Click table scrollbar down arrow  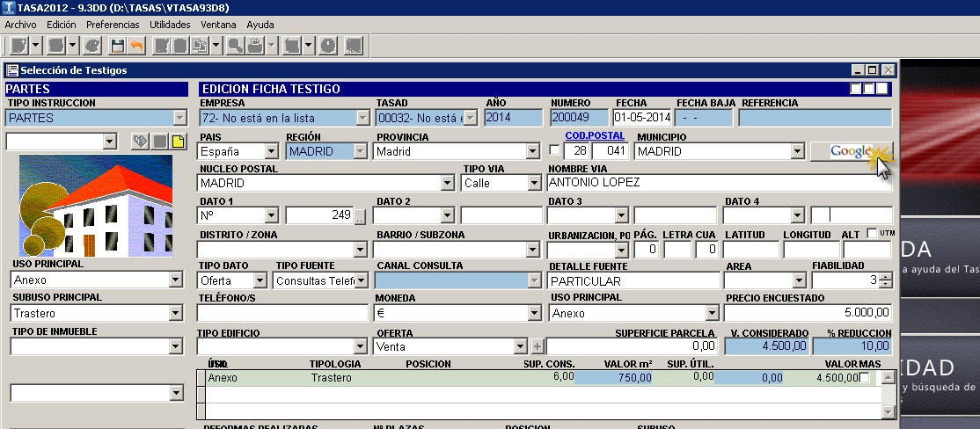pos(889,412)
